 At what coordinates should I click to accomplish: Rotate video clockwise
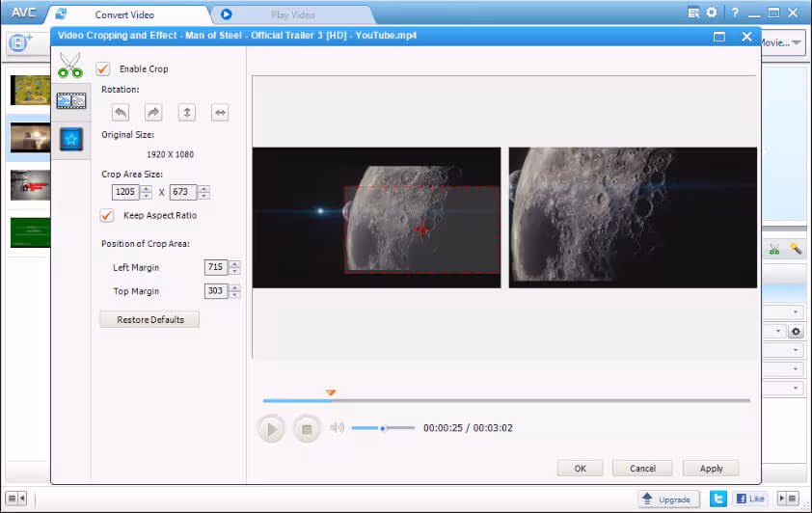click(x=153, y=112)
